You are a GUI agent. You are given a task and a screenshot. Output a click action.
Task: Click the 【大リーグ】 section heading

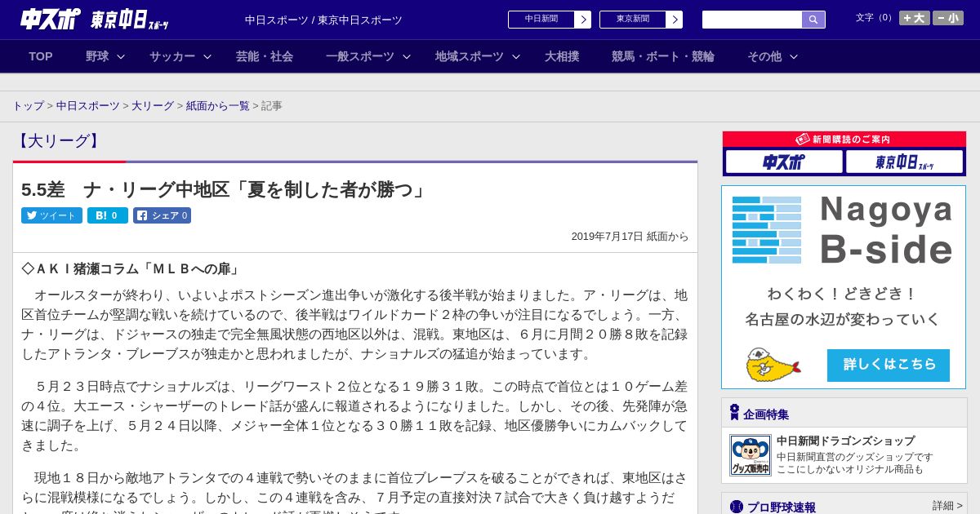click(59, 141)
